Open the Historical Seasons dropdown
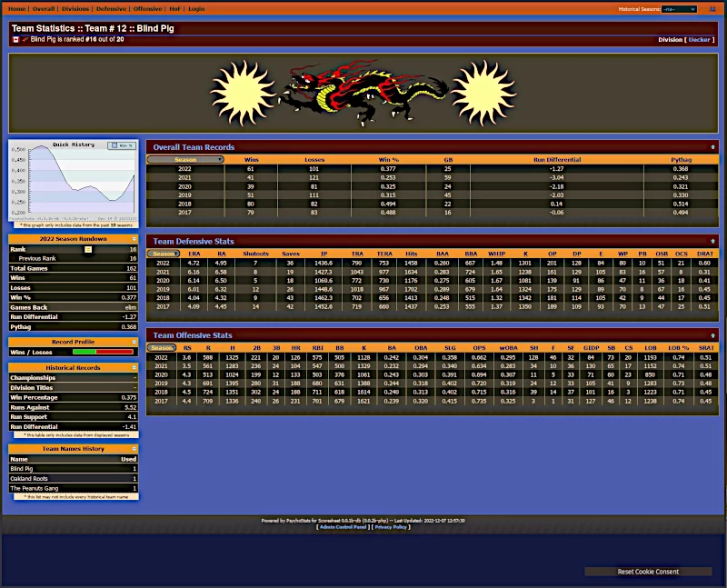 (x=679, y=9)
